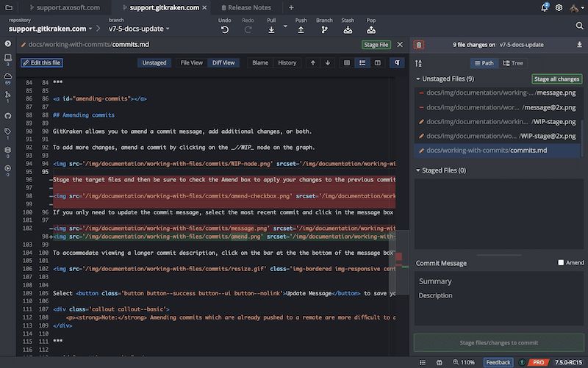Open the Tags icon in the sidebar
The image size is (588, 368).
(x=8, y=131)
